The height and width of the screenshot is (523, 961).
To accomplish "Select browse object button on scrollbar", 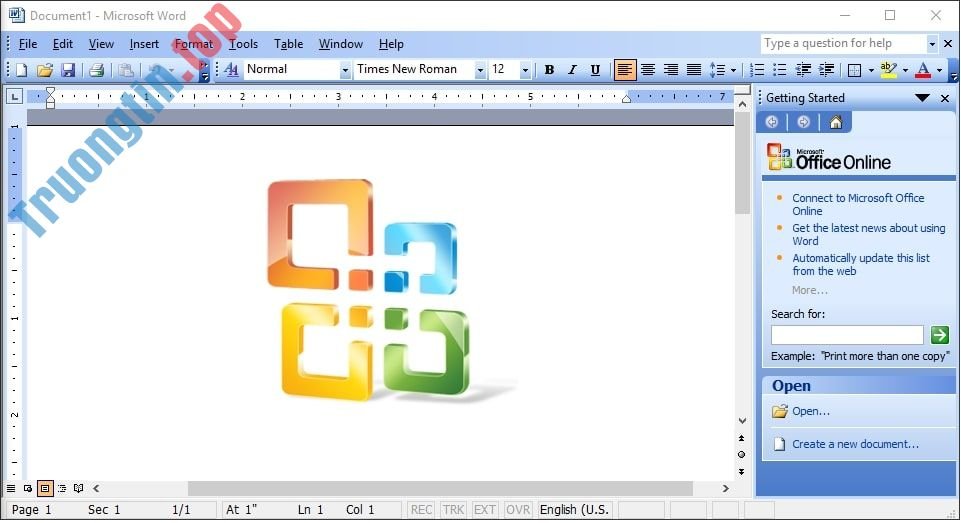I will [742, 455].
